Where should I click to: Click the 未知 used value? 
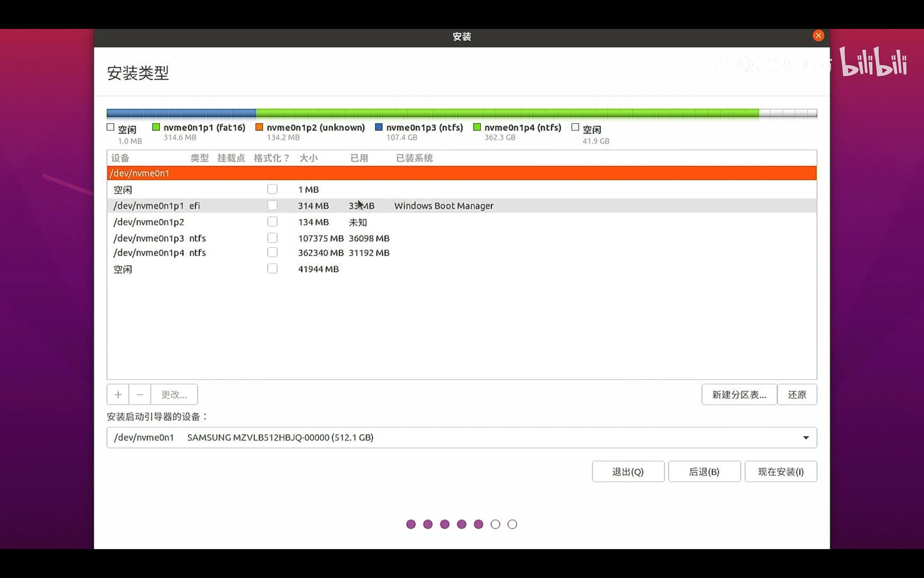(x=358, y=222)
